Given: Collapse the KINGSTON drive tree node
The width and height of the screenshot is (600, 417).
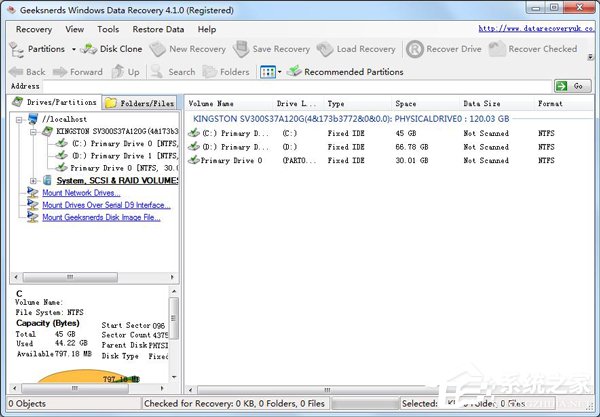Looking at the screenshot, I should tap(34, 131).
